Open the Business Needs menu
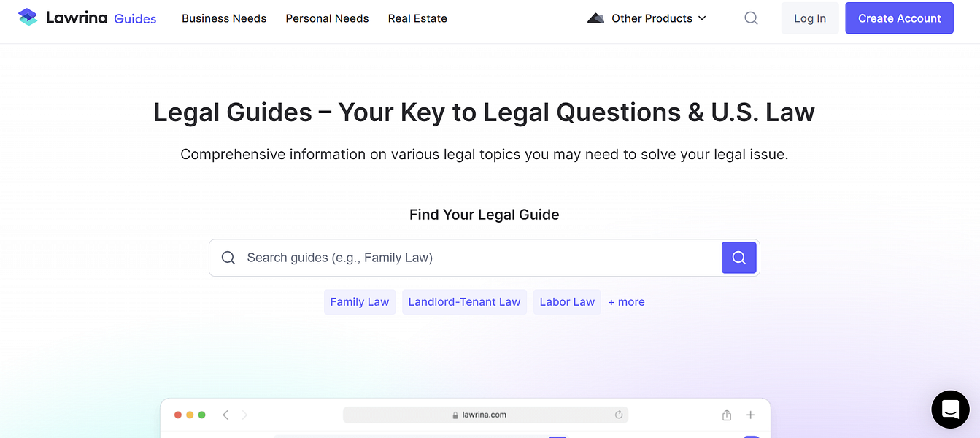 [x=224, y=18]
